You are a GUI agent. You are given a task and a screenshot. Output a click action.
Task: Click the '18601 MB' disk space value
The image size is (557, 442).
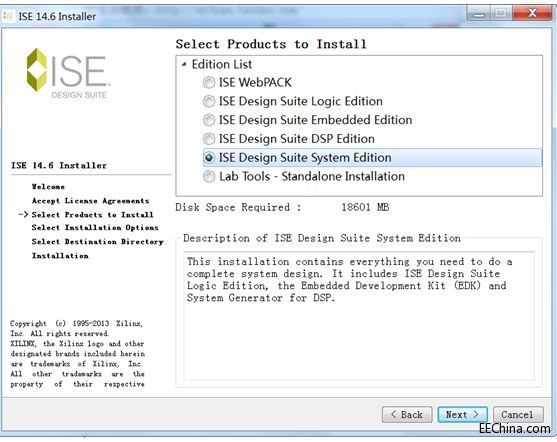[x=365, y=207]
